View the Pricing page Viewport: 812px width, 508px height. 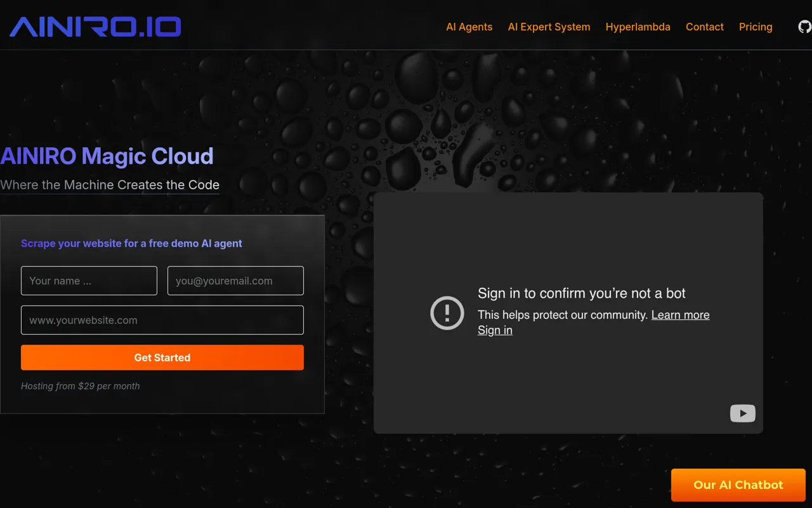pyautogui.click(x=756, y=27)
